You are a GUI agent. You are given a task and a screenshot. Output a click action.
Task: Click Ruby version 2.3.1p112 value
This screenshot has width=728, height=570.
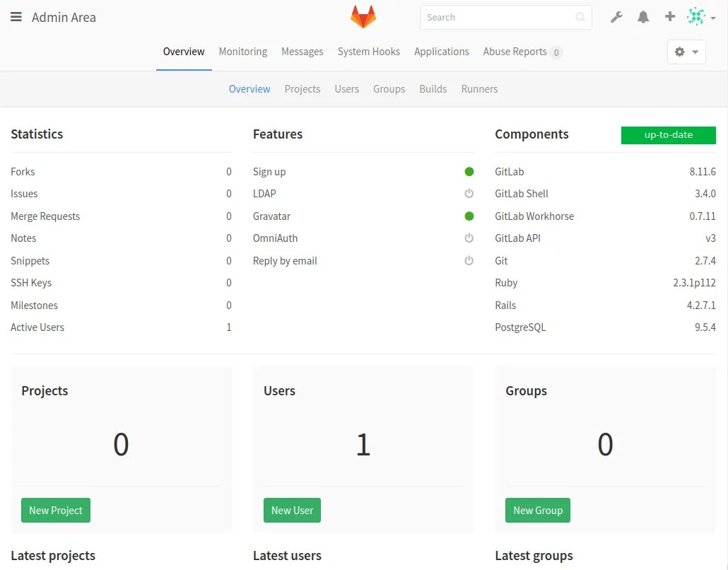(x=694, y=282)
